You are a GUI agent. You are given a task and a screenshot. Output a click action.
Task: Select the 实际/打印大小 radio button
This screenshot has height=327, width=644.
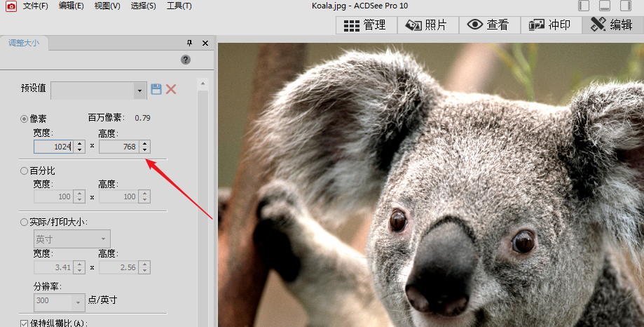tap(25, 222)
